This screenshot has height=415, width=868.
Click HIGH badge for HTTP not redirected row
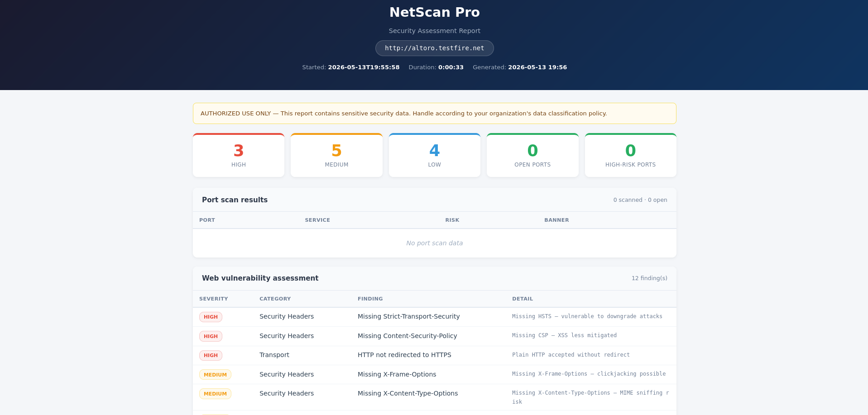point(211,355)
